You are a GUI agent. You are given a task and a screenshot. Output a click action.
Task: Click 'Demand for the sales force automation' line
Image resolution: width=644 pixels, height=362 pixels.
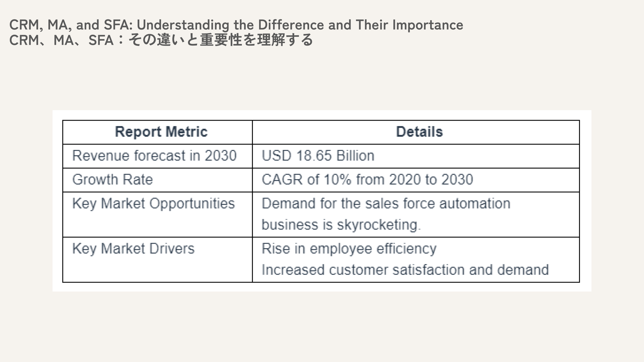pyautogui.click(x=386, y=204)
